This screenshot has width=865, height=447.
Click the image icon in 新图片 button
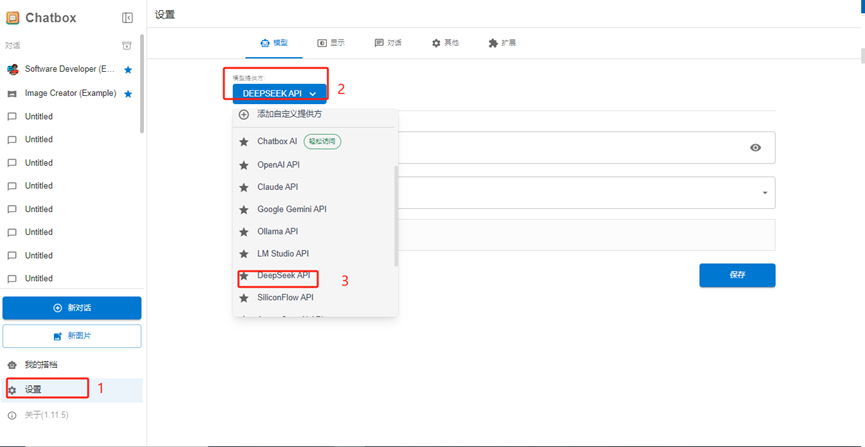57,336
